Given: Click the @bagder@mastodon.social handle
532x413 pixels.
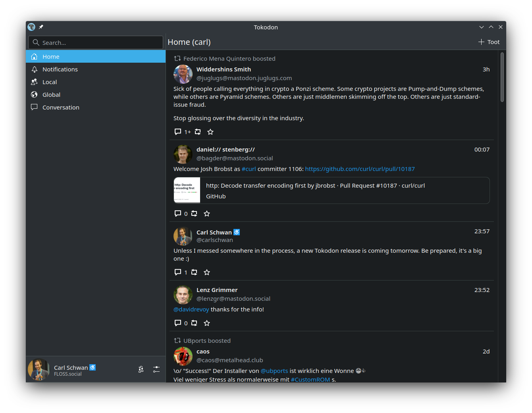Looking at the screenshot, I should (x=235, y=158).
